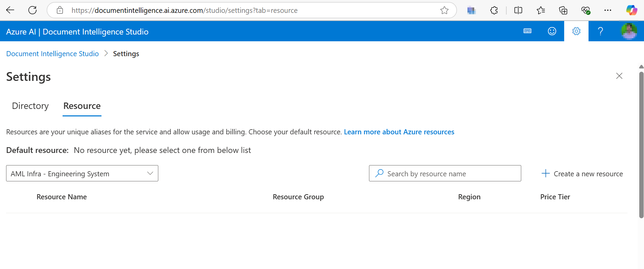Click Create a new resource

pos(582,174)
